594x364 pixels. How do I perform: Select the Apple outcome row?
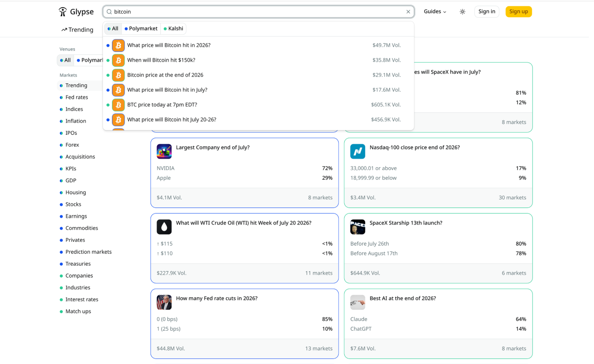[x=245, y=178]
